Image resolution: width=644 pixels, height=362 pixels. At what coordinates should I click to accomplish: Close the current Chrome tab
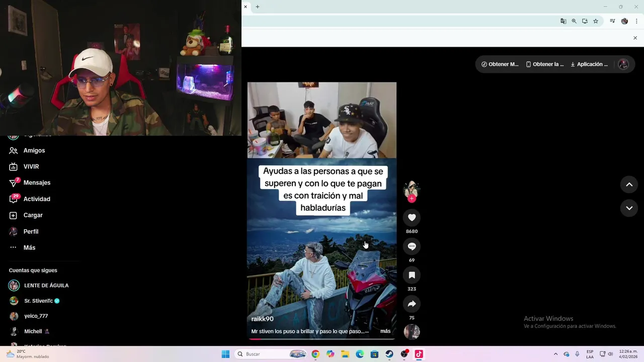tap(246, 7)
